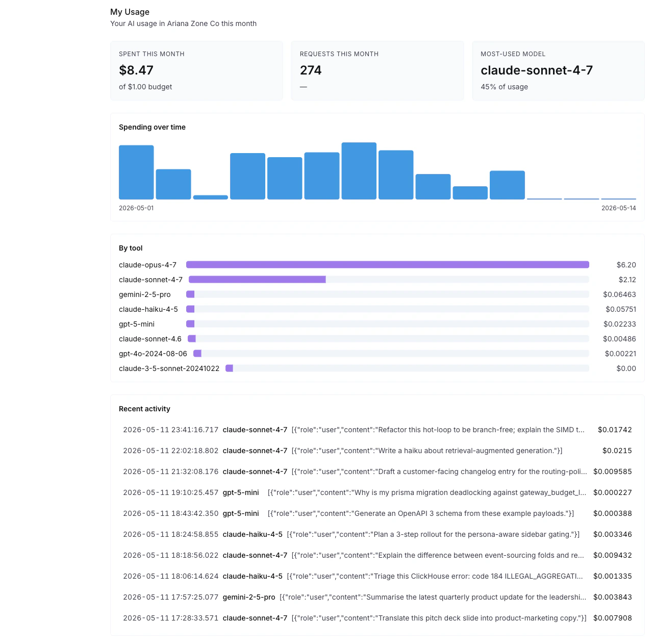Click the $0.009432 activity cost
This screenshot has height=644, width=653.
[x=613, y=555]
